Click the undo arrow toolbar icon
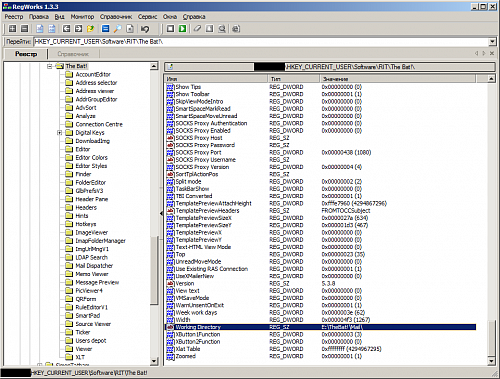Screen dimensions: 500x379 (x=145, y=29)
